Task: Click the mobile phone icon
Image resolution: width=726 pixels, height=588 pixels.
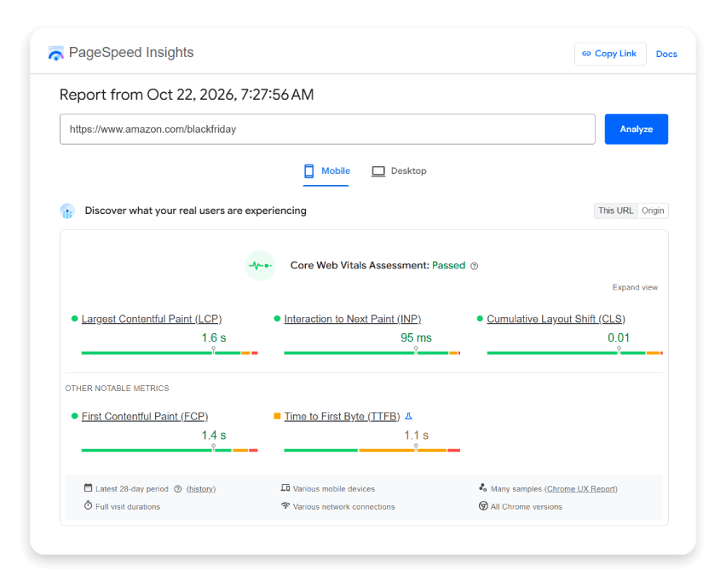Action: tap(308, 170)
